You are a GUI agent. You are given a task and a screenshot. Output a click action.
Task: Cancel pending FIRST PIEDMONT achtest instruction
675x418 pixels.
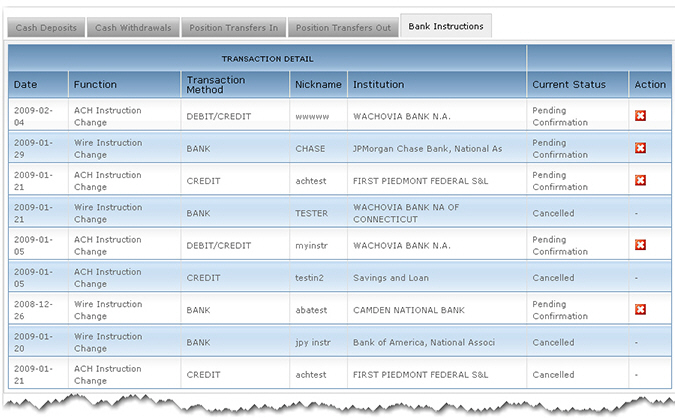640,181
